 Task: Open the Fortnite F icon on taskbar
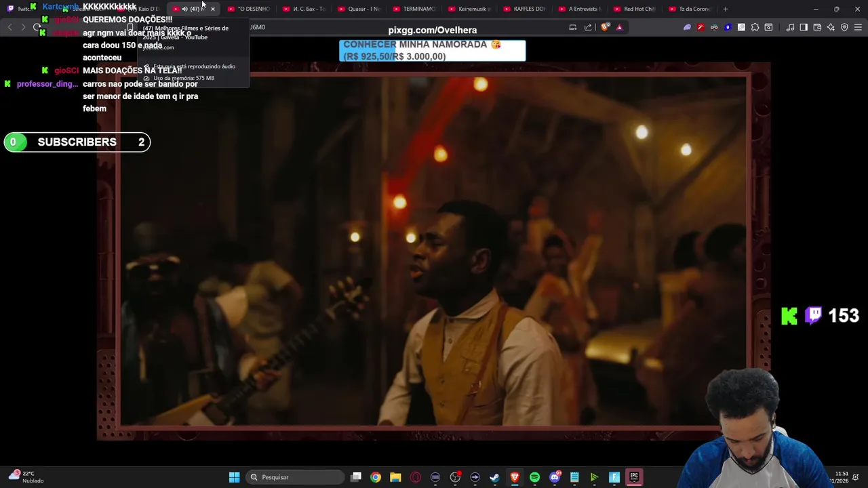click(x=614, y=477)
